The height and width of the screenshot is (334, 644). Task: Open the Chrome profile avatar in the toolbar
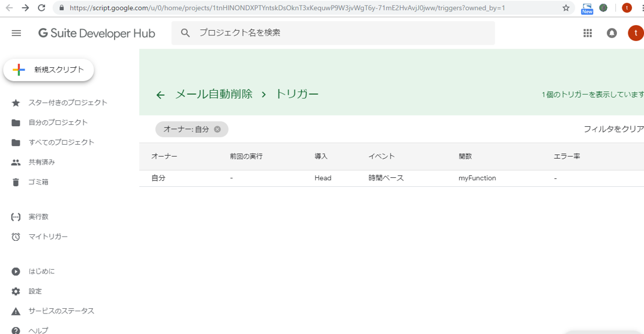point(627,8)
